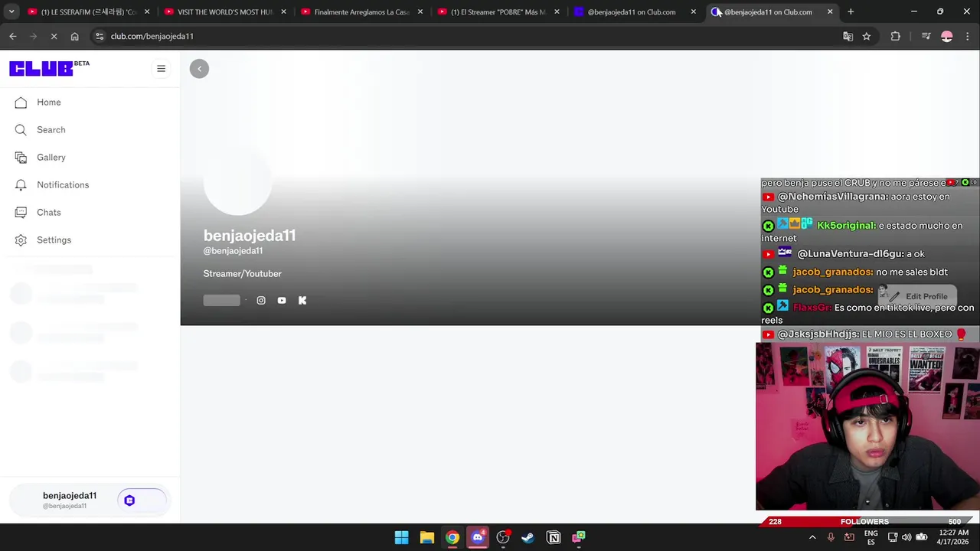Image resolution: width=980 pixels, height=551 pixels.
Task: Open Chrome extensions puzzle icon
Action: (895, 36)
